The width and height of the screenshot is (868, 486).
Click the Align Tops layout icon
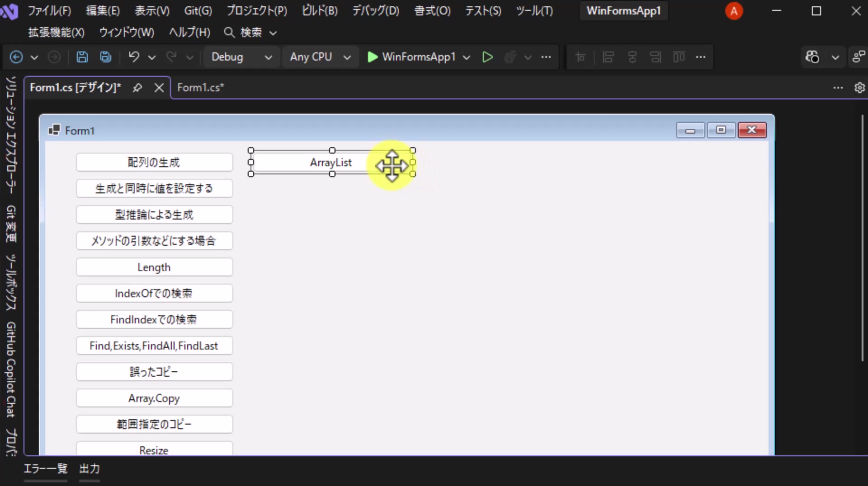[x=679, y=57]
